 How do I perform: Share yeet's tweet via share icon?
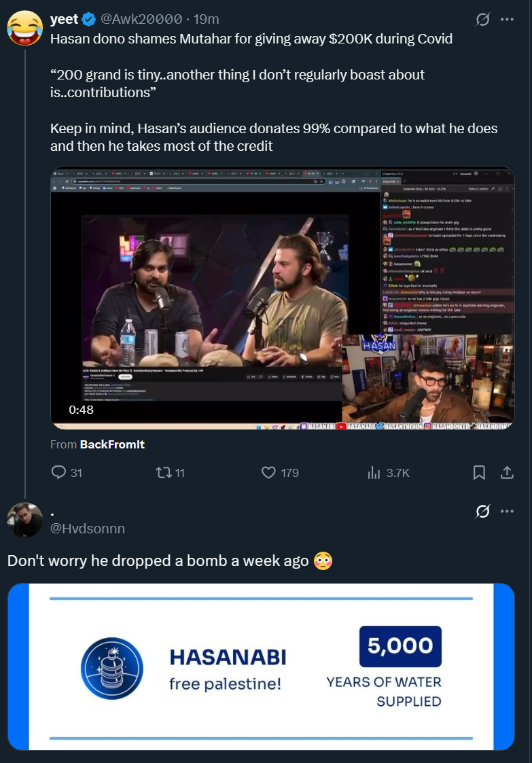tap(507, 472)
